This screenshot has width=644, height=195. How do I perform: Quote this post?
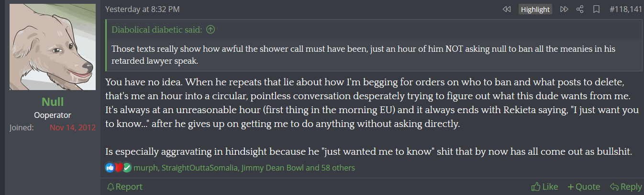[x=584, y=186]
